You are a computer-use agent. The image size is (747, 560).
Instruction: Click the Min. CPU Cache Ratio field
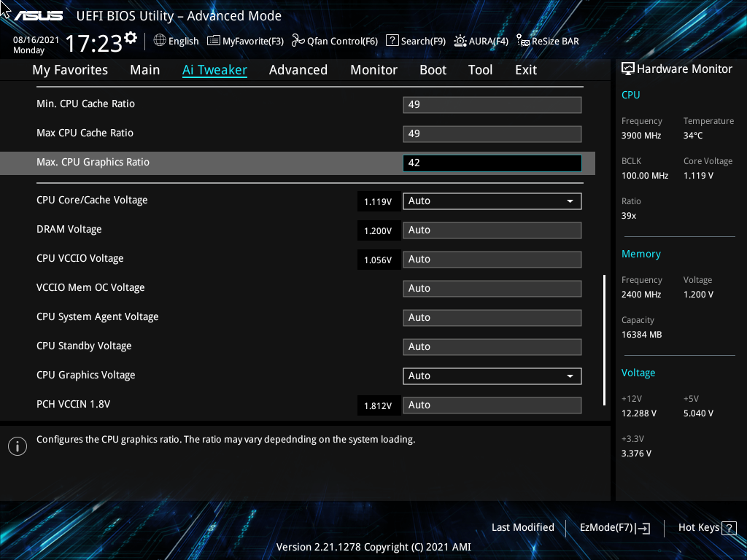point(492,105)
